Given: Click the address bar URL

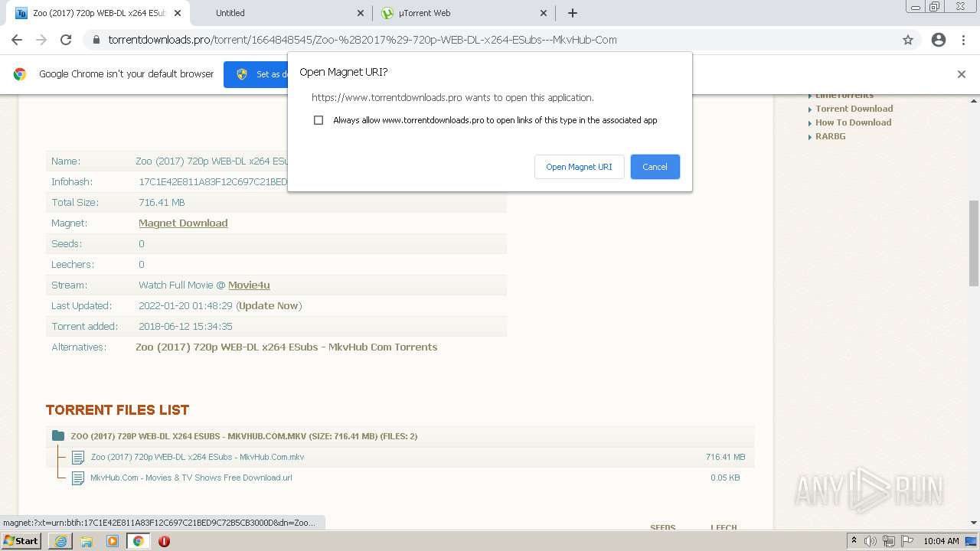Looking at the screenshot, I should tap(362, 40).
